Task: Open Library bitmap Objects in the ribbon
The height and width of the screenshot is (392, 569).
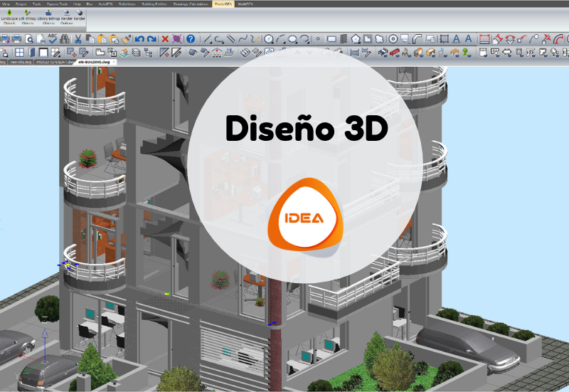Action: pyautogui.click(x=48, y=16)
